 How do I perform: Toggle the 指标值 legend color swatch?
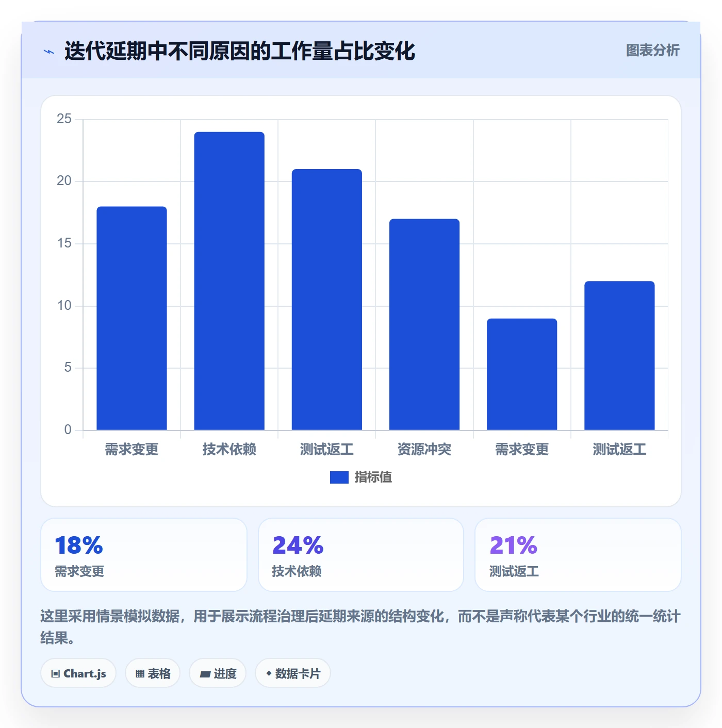[339, 477]
